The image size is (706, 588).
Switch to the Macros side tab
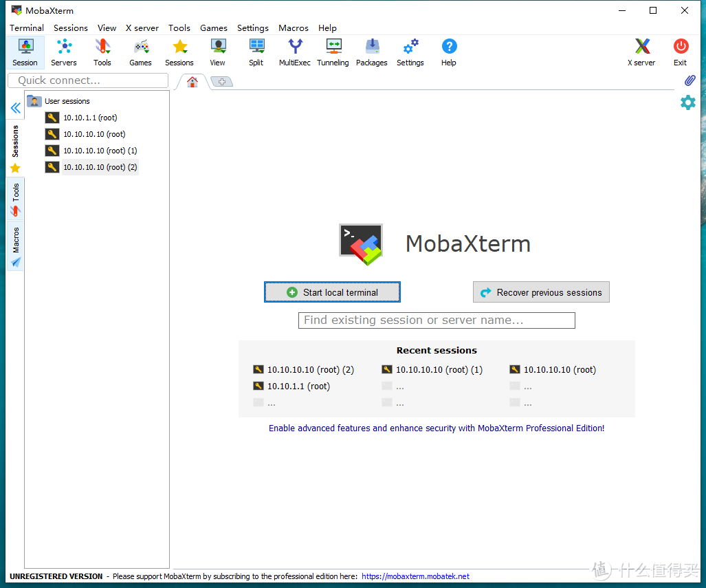[15, 246]
